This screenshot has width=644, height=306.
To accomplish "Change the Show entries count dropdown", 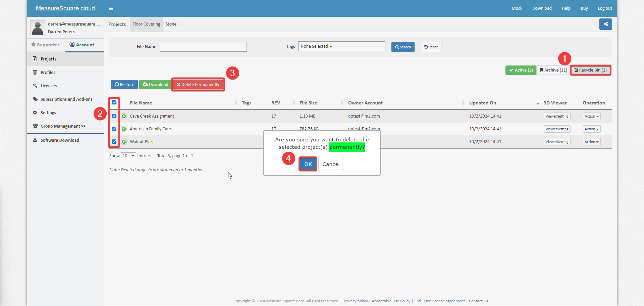I will [128, 156].
